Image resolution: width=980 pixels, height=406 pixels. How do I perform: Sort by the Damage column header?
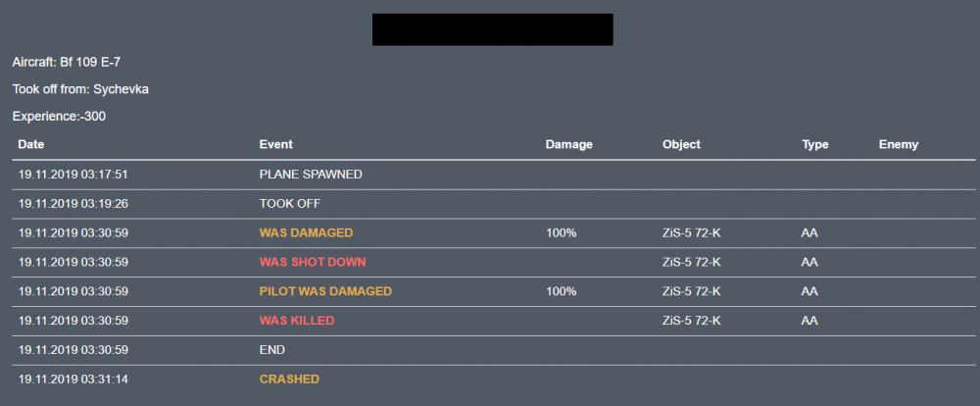point(568,145)
